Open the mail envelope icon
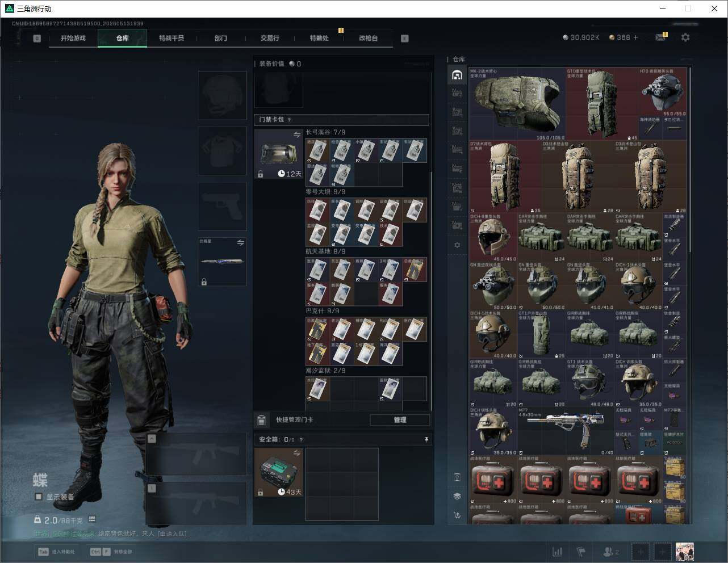Viewport: 728px width, 563px height. (x=660, y=37)
